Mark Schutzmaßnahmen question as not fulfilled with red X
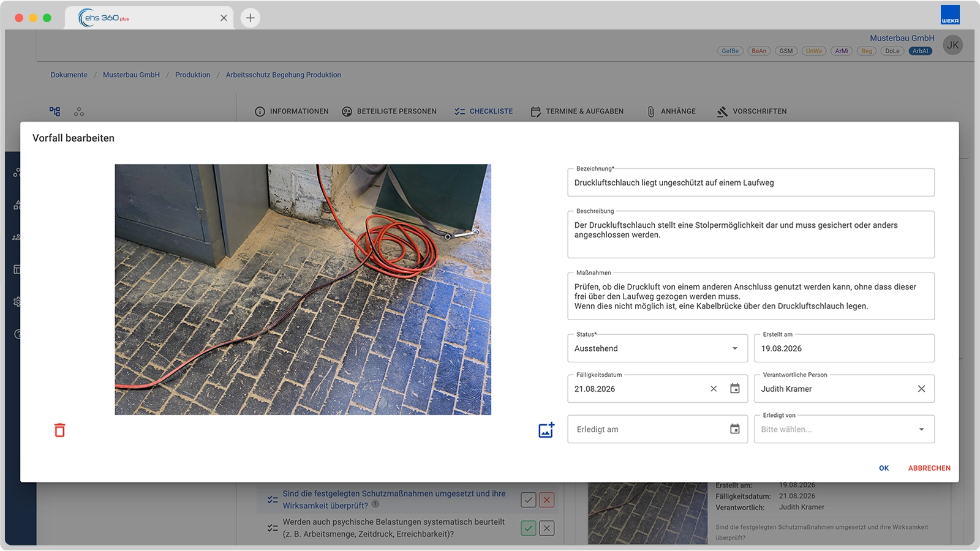The width and height of the screenshot is (980, 551). [x=547, y=500]
